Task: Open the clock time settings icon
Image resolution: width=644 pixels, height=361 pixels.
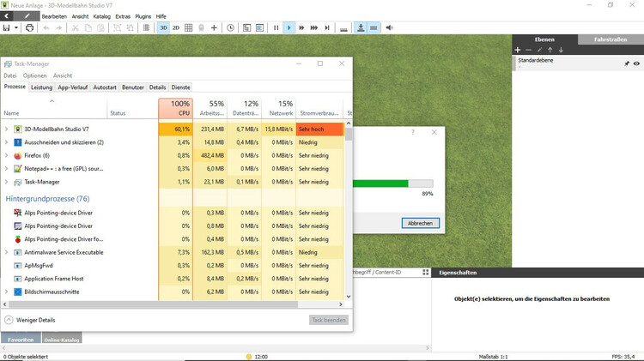Action: pos(230,28)
